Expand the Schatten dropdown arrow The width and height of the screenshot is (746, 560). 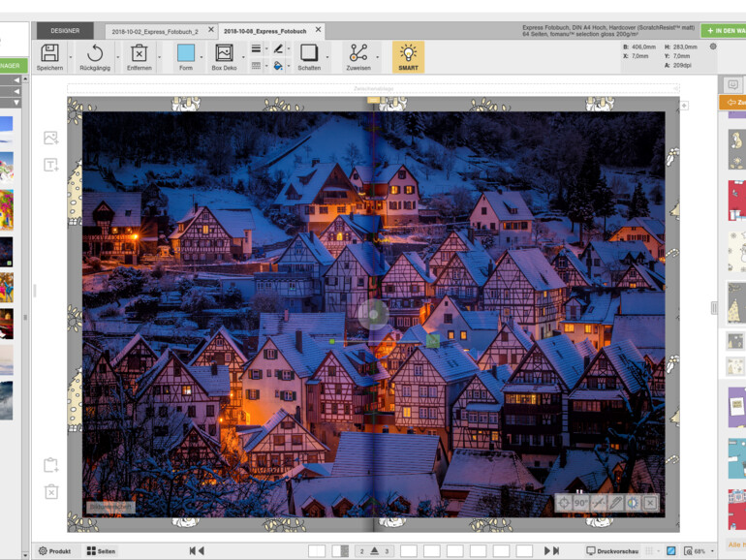(x=327, y=57)
